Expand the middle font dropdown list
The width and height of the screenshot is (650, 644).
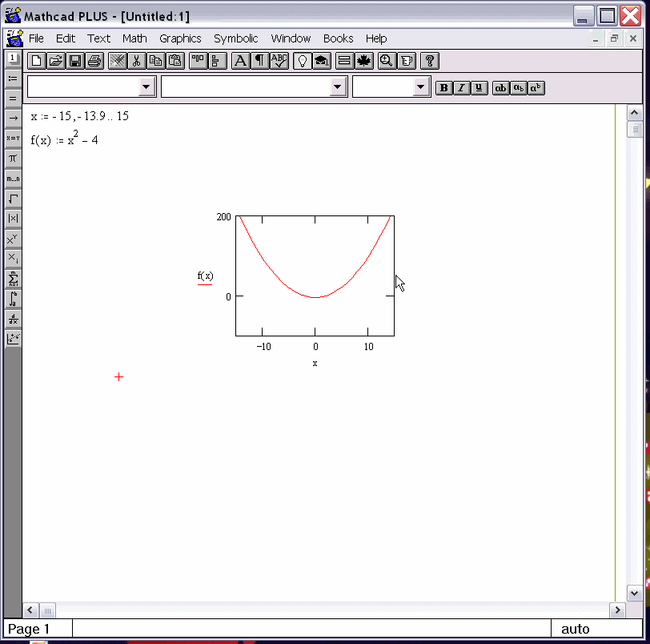pyautogui.click(x=338, y=87)
